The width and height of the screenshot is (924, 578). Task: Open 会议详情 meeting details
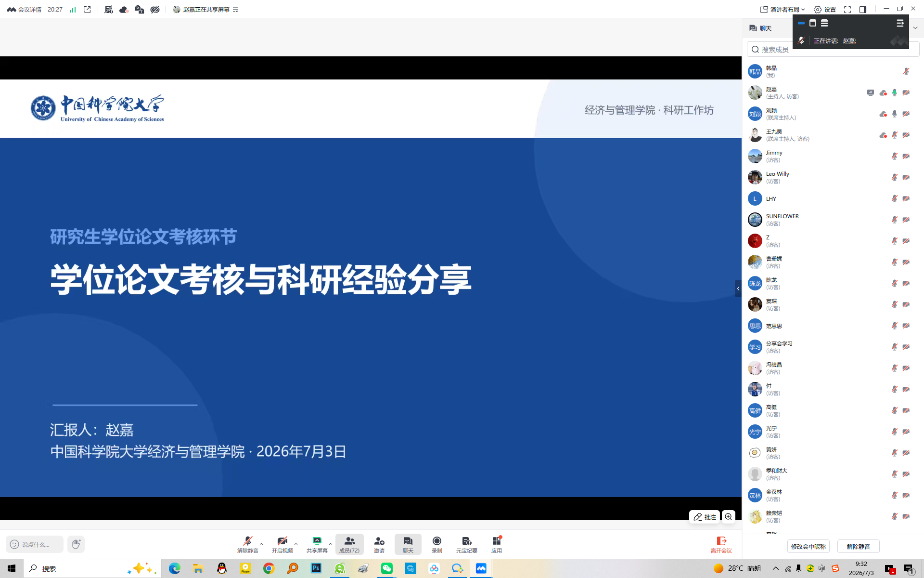coord(24,10)
